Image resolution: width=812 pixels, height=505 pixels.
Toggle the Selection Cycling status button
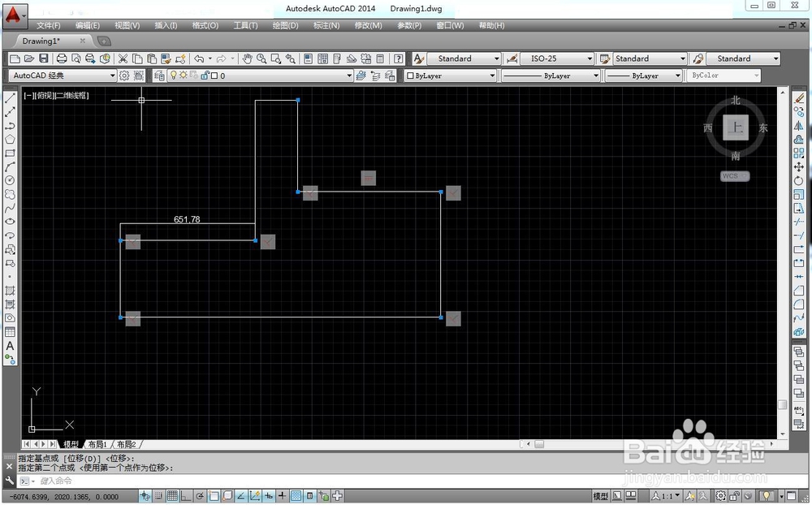click(324, 496)
